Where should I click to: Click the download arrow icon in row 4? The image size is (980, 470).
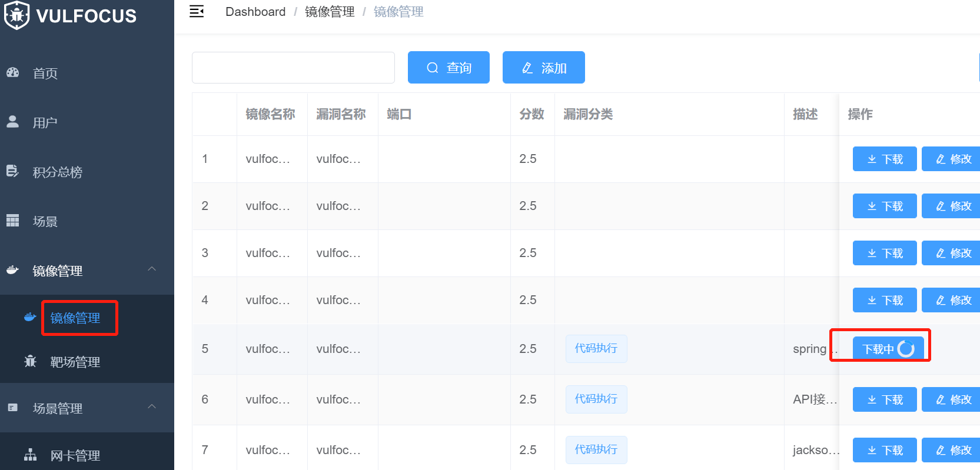(872, 300)
